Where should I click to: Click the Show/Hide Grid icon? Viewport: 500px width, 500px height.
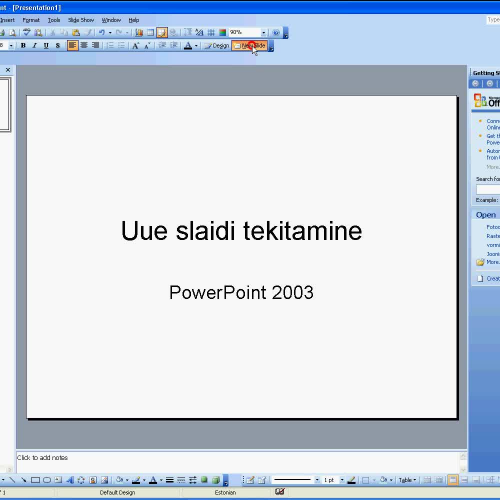point(211,32)
